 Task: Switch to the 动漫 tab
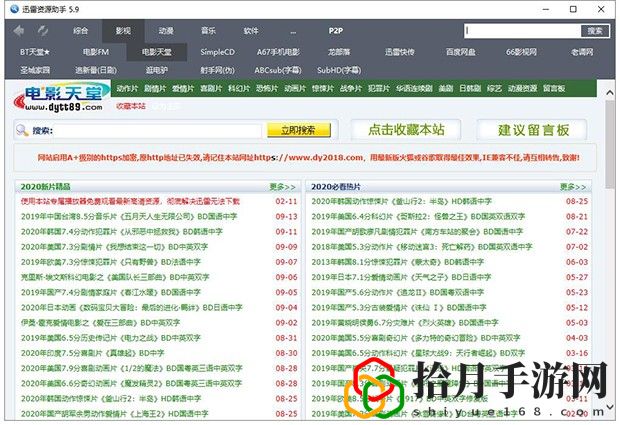point(166,31)
